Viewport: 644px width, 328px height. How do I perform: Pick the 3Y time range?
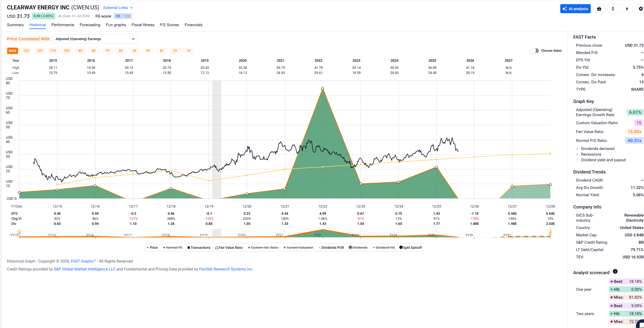tap(161, 51)
